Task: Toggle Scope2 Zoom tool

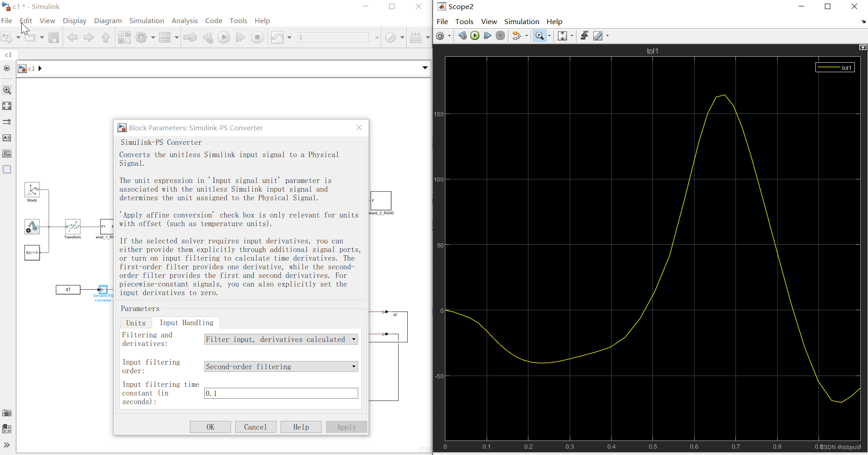Action: click(539, 36)
